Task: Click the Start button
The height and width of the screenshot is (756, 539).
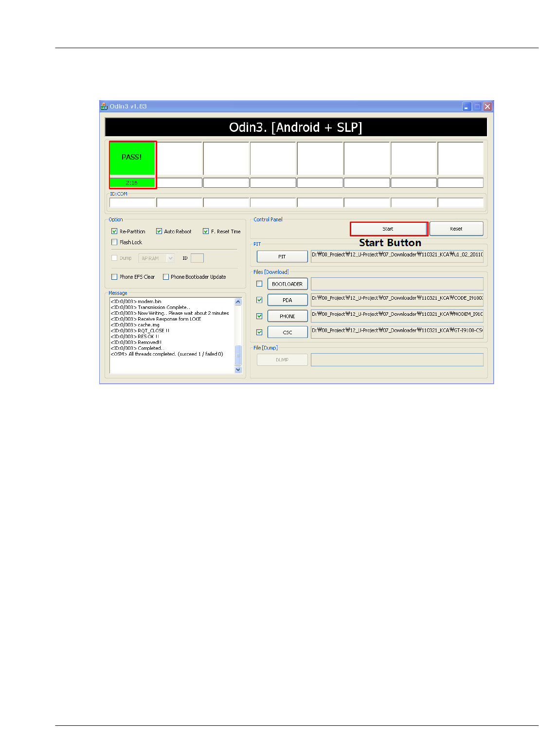Action: tap(388, 229)
